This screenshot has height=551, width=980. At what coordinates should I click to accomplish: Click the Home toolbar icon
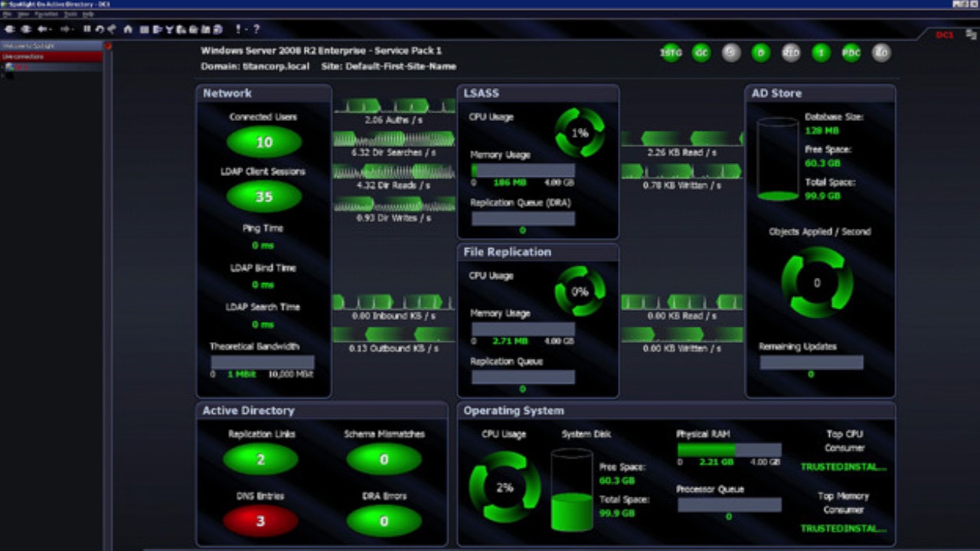point(128,29)
